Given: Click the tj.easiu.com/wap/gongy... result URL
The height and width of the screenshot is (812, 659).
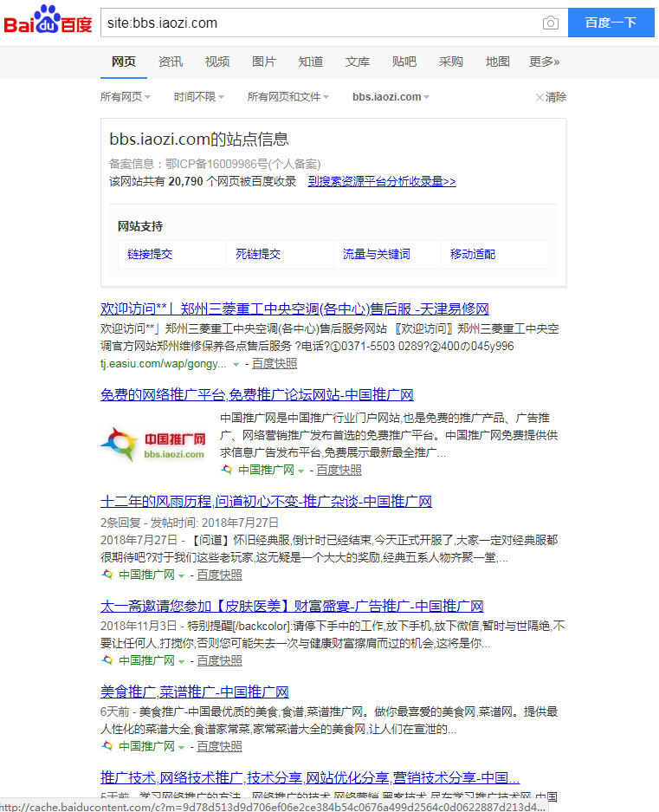Looking at the screenshot, I should pyautogui.click(x=164, y=364).
